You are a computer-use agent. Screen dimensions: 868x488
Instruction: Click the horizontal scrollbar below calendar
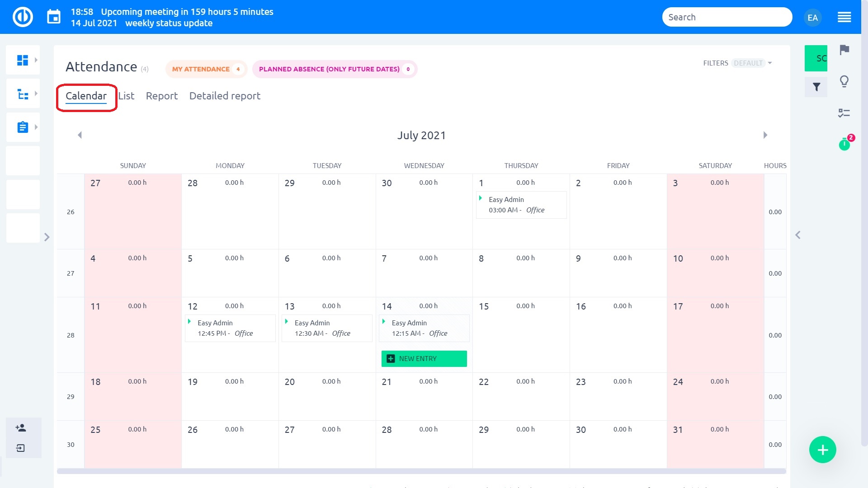tap(421, 471)
